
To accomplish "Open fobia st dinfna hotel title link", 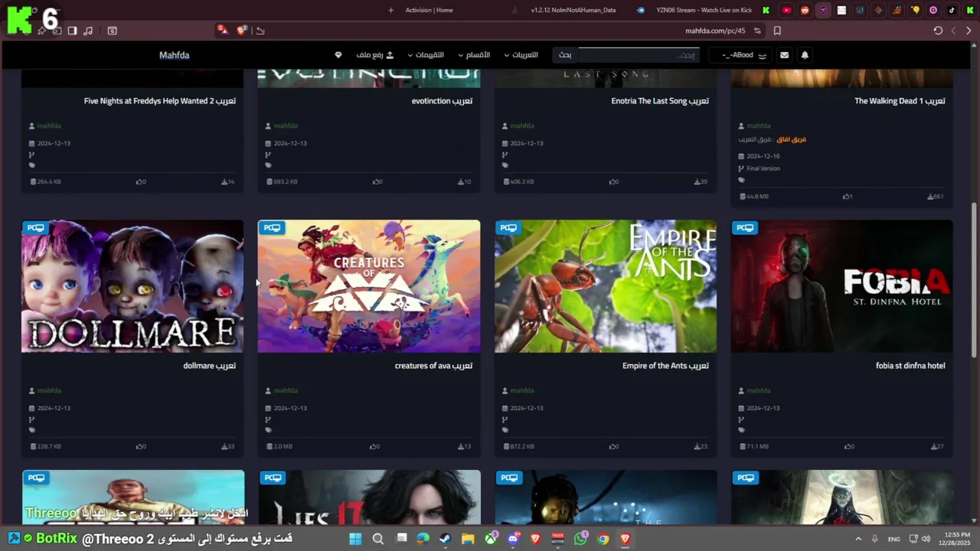I will (910, 366).
